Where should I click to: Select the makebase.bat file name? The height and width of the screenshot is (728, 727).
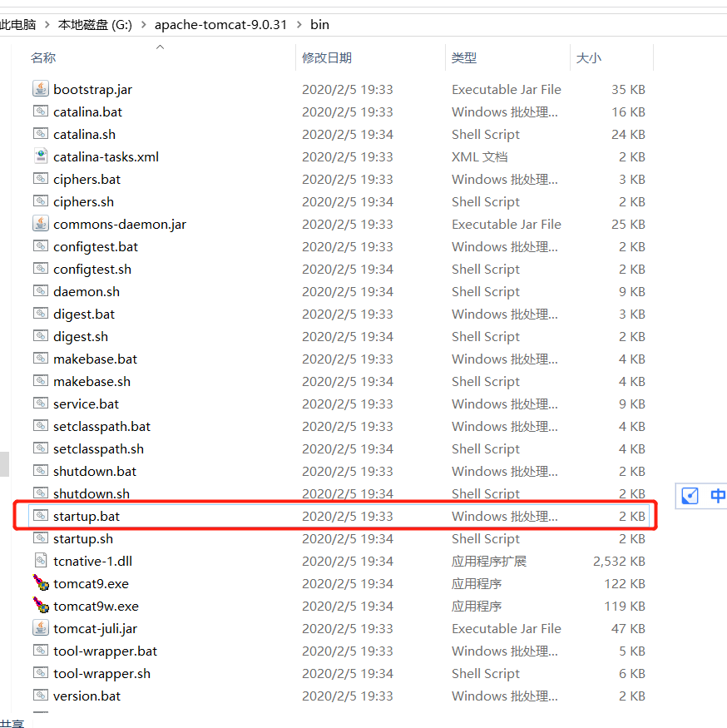coord(95,359)
